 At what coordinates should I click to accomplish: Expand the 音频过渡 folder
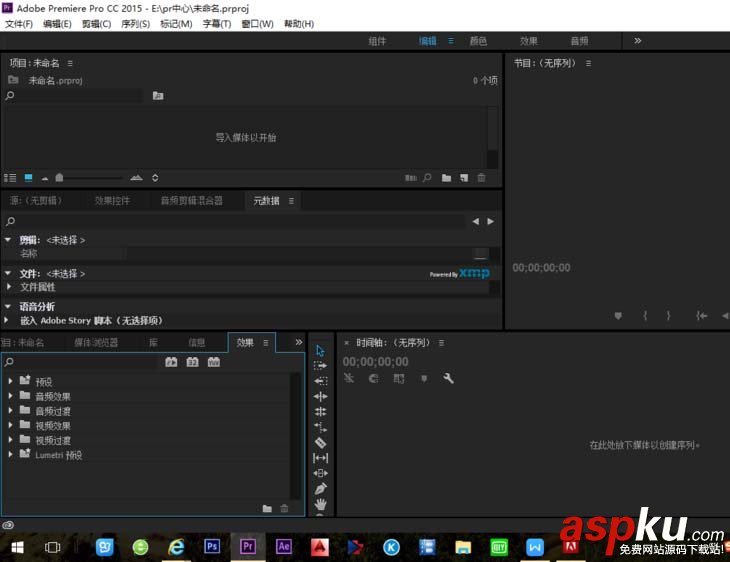tap(10, 410)
